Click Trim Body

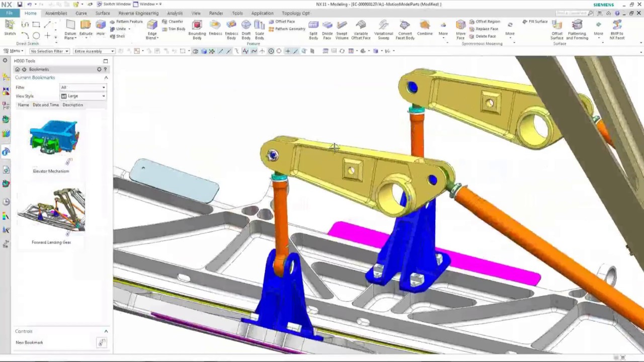click(174, 29)
